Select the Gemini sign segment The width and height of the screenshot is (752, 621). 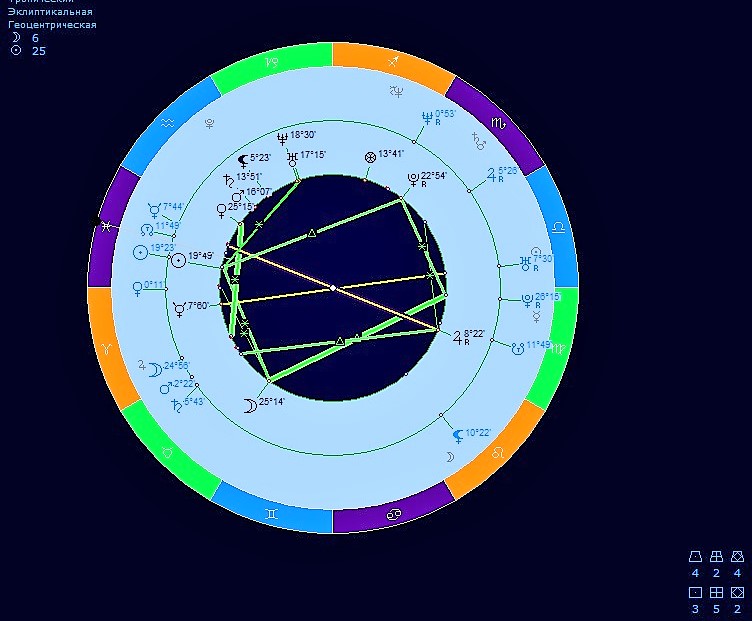point(271,514)
